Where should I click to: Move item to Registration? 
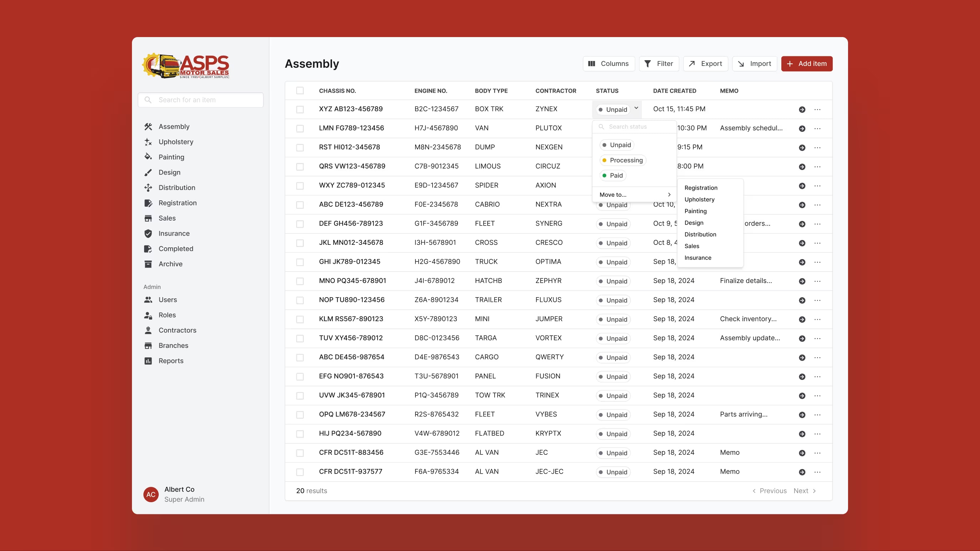point(701,187)
